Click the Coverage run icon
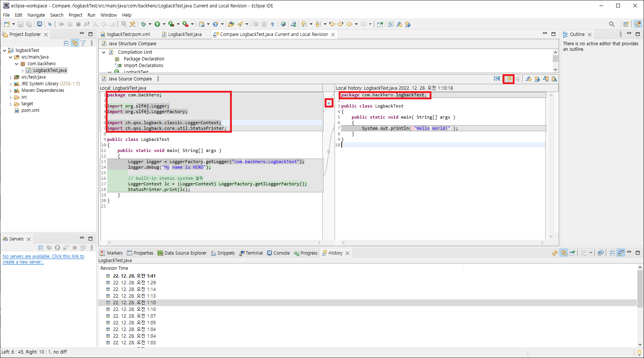Image resolution: width=644 pixels, height=358 pixels. pos(171,24)
